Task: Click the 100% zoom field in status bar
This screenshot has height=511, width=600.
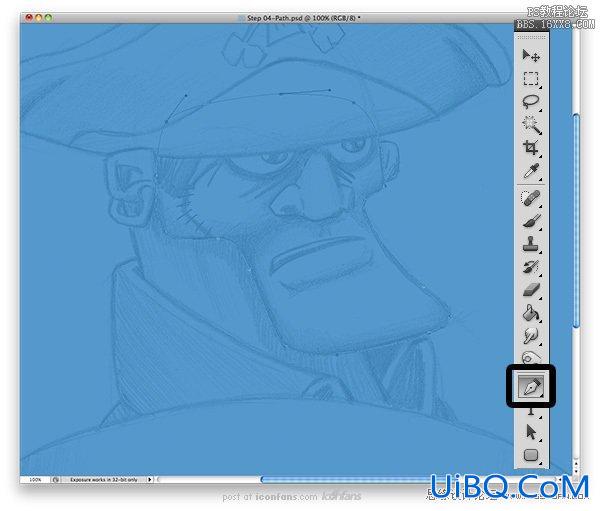Action: click(35, 479)
